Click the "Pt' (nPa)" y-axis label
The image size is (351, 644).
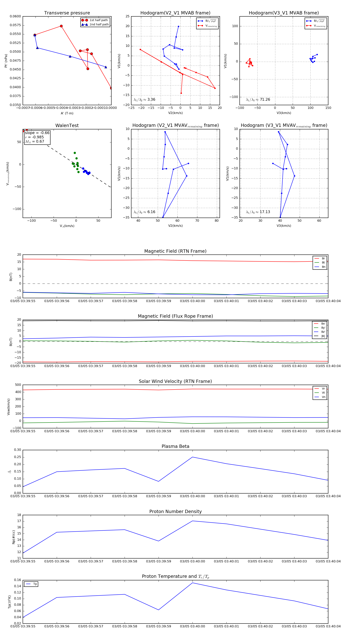pos(6,61)
